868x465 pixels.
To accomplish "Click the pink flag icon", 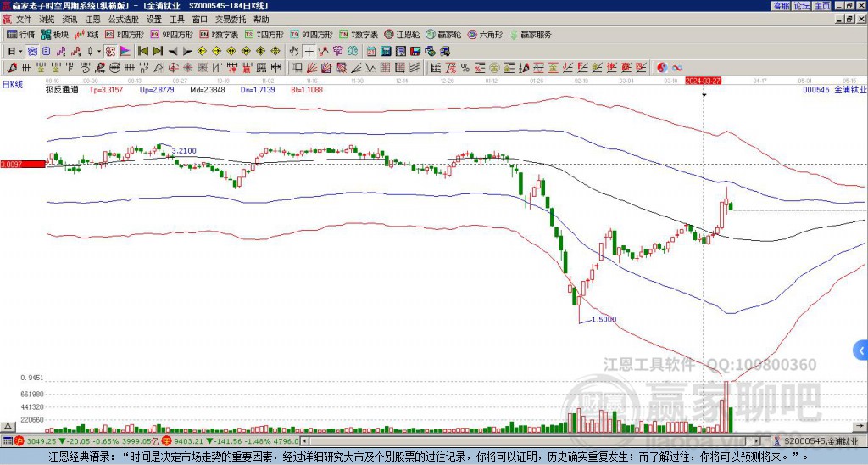I will (x=125, y=52).
